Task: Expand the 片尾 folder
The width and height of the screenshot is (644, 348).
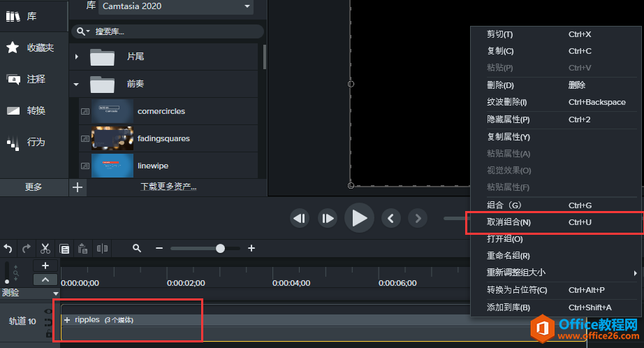Action: pos(77,56)
